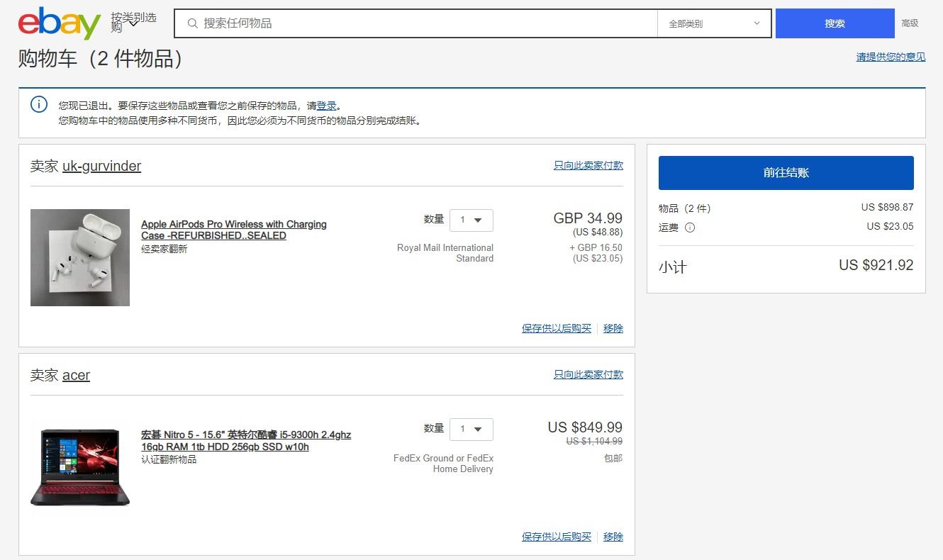The height and width of the screenshot is (560, 943).
Task: Open seller acer profile link
Action: coord(77,375)
